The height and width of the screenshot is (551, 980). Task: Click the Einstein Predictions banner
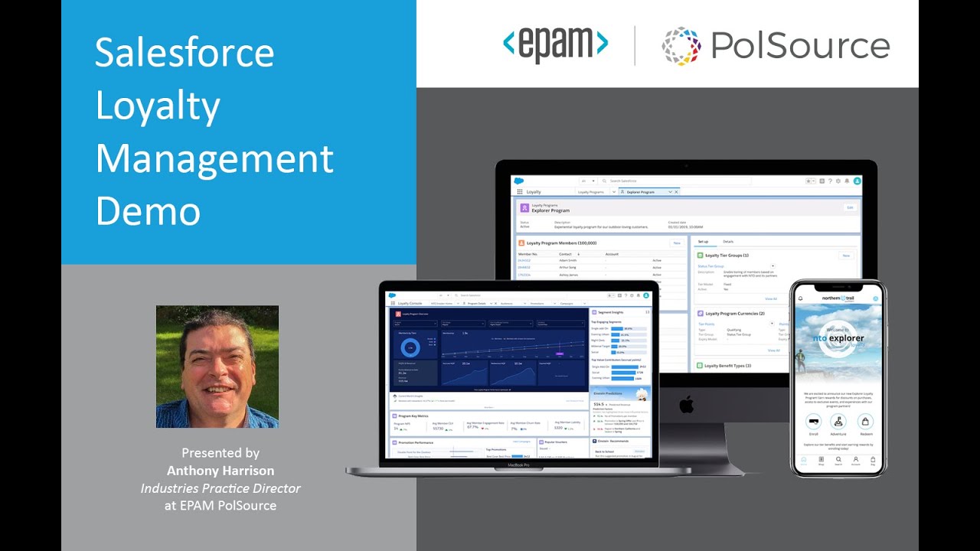point(621,393)
